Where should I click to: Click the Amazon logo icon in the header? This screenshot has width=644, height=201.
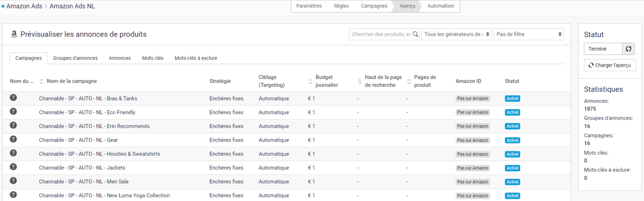click(14, 34)
